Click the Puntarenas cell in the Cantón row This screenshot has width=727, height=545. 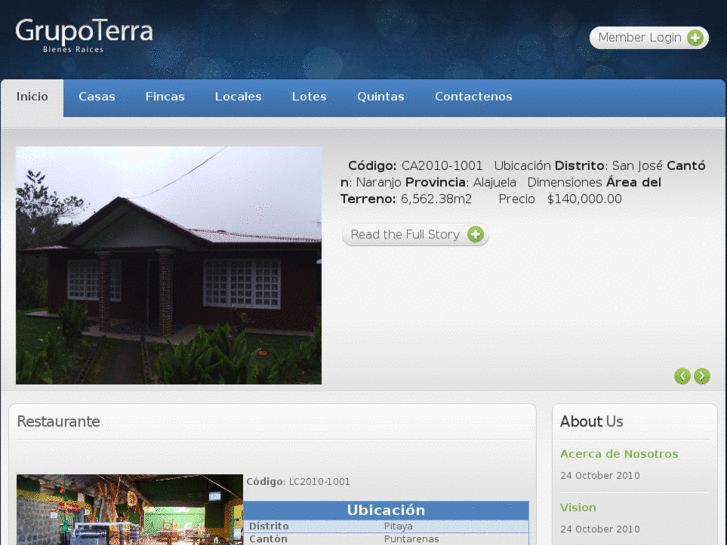coord(411,539)
